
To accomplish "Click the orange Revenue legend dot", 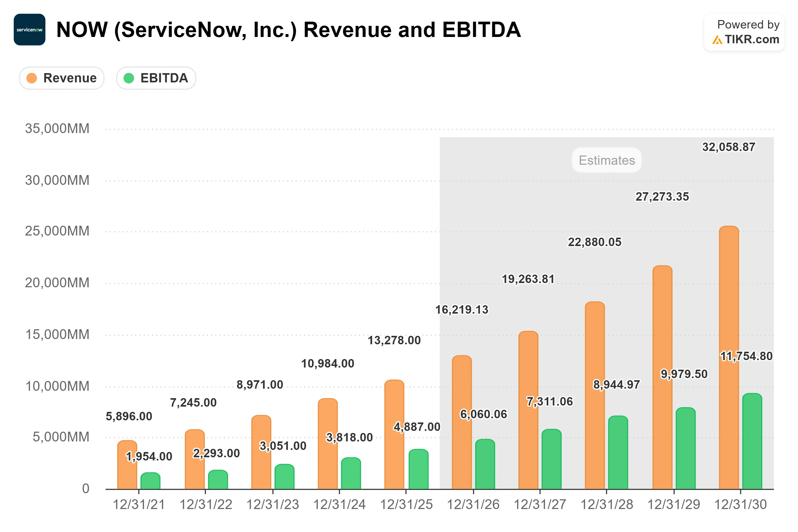I will click(x=31, y=78).
